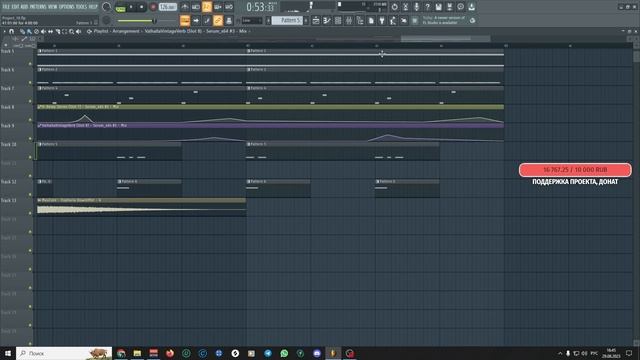640x360 pixels.
Task: Open the Playlist view icon
Action: 316,20
